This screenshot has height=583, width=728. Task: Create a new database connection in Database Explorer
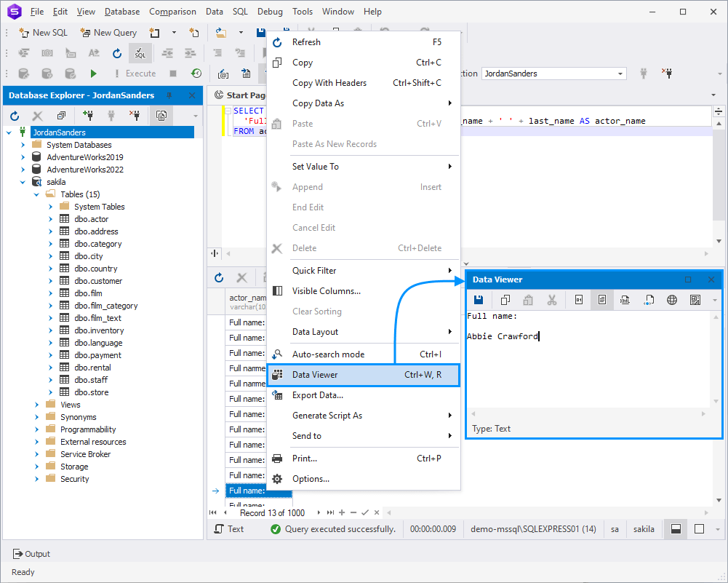(89, 116)
